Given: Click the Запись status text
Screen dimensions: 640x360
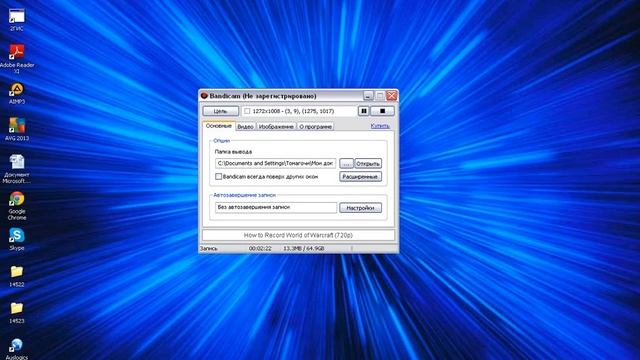Looking at the screenshot, I should (x=209, y=248).
